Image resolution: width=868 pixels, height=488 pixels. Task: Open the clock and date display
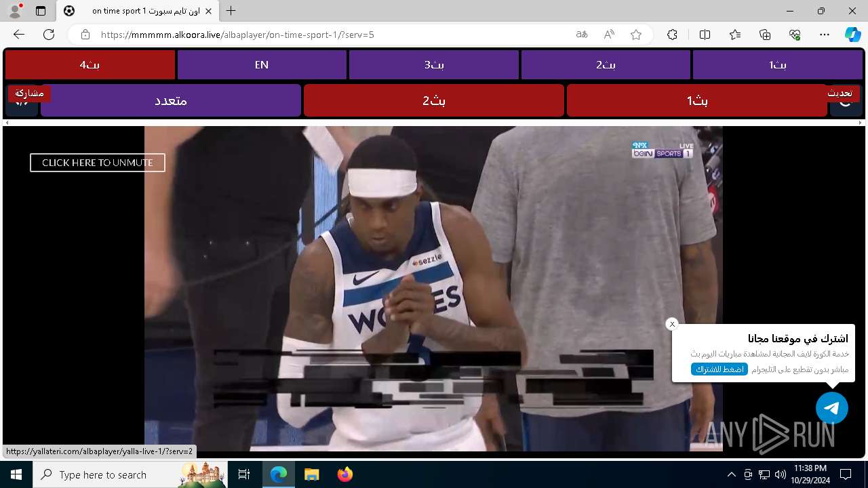pos(810,474)
